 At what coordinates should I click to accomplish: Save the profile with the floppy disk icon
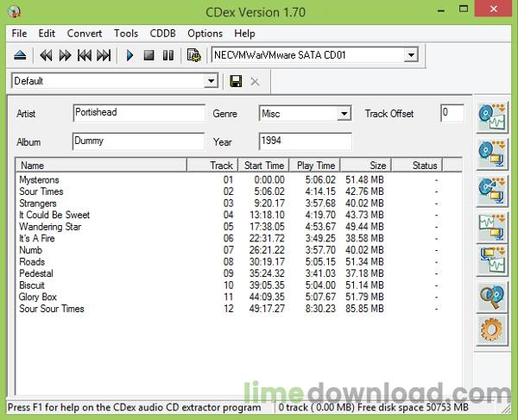coord(236,81)
